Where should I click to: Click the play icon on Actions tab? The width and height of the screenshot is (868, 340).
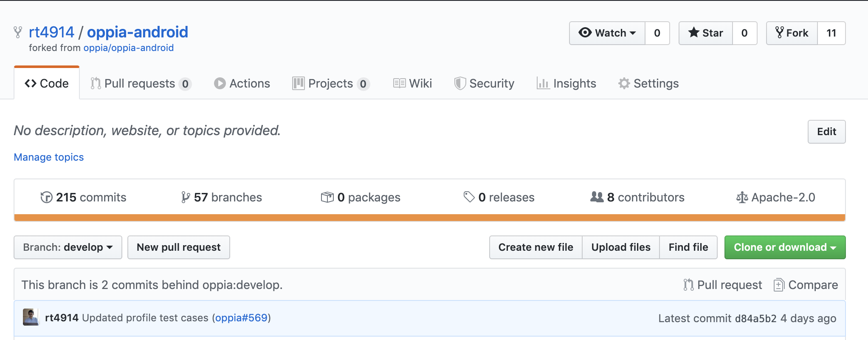click(220, 83)
